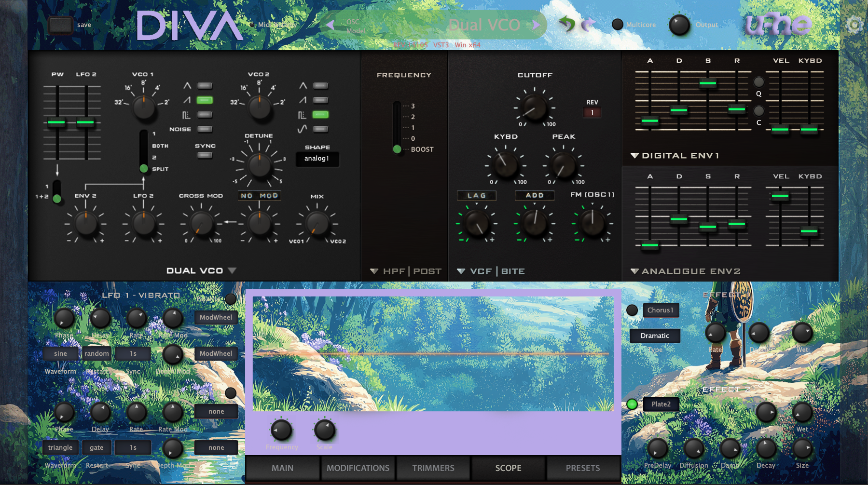This screenshot has width=868, height=485.
Task: Adjust the scope Scale knob
Action: point(325,430)
